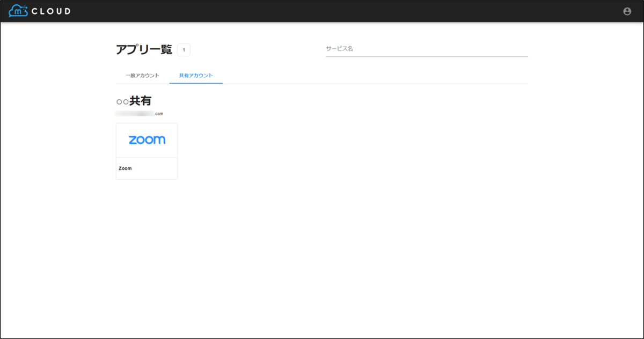Click the CLOUD brand text in header

click(x=51, y=11)
